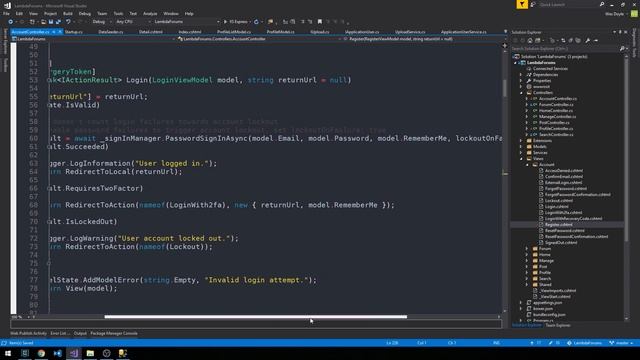Image resolution: width=640 pixels, height=360 pixels.
Task: Open the Build menu
Action: click(68, 13)
